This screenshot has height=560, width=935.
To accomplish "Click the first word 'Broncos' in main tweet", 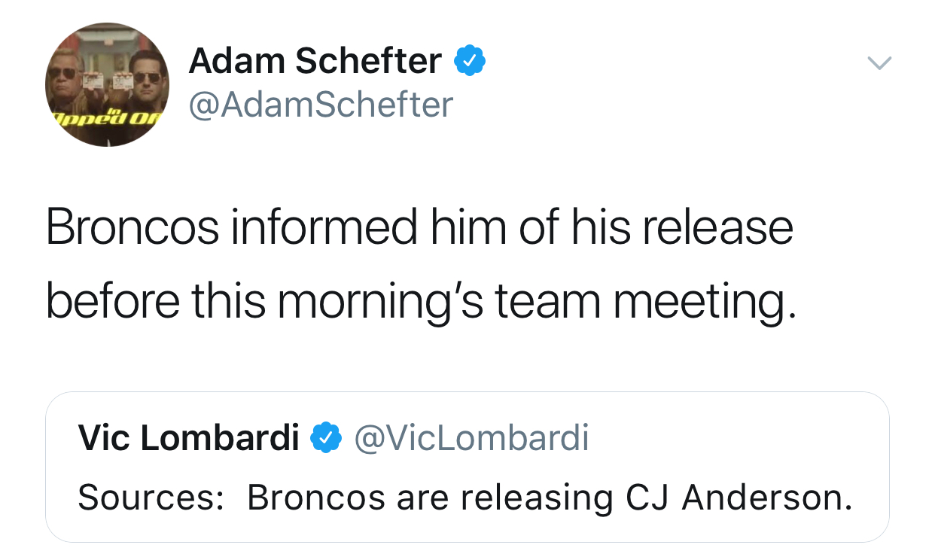I will pyautogui.click(x=132, y=228).
